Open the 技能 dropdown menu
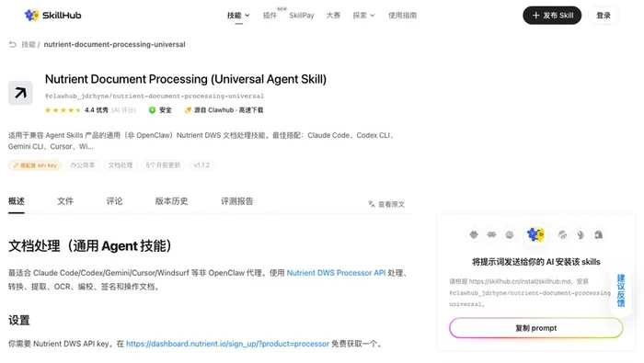This screenshot has width=644, height=363. tap(238, 16)
